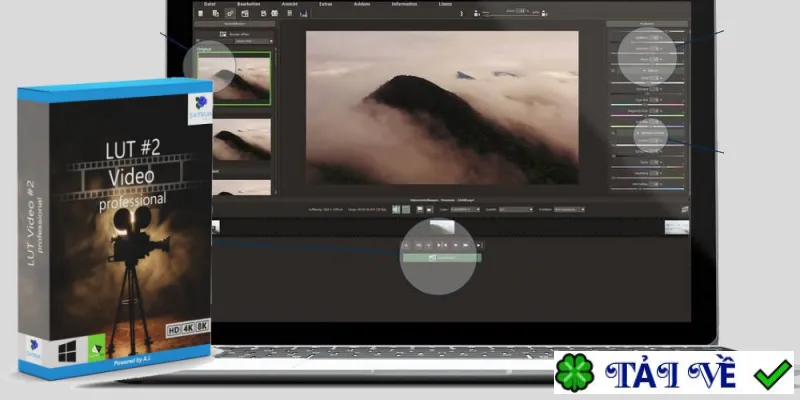The image size is (800, 400).
Task: Open the Bearbeiten menu
Action: pos(248,4)
